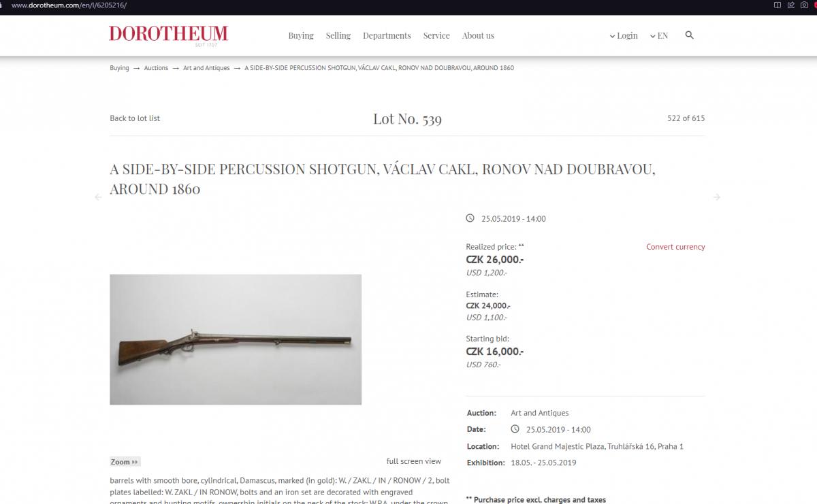The image size is (817, 504).
Task: Open full screen view
Action: 414,461
